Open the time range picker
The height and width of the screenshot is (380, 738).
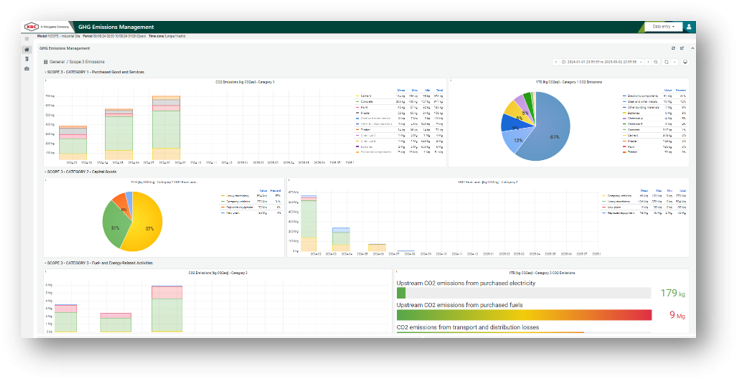(602, 62)
